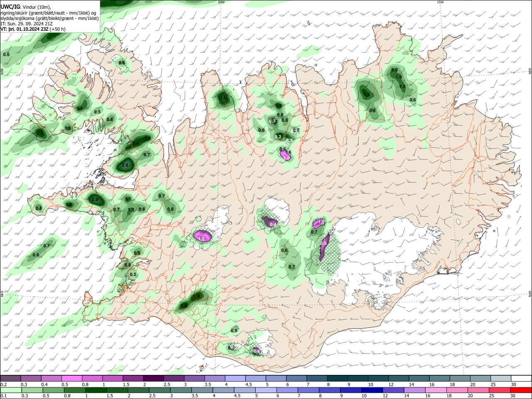Click the 0.9 value in northeast Iceland
Image resolution: width=532 pixels, height=399 pixels.
[x=394, y=70]
